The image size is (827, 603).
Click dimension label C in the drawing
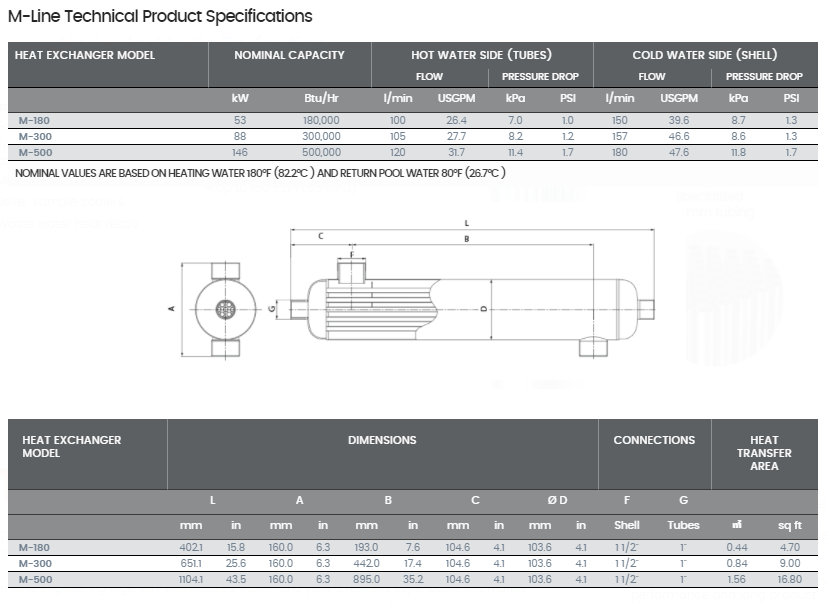[321, 236]
